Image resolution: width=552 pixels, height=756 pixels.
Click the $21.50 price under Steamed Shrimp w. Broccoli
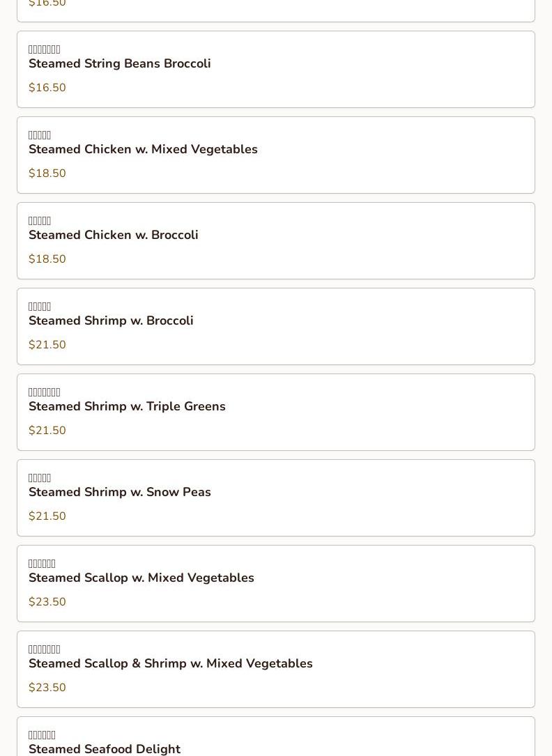coord(47,345)
